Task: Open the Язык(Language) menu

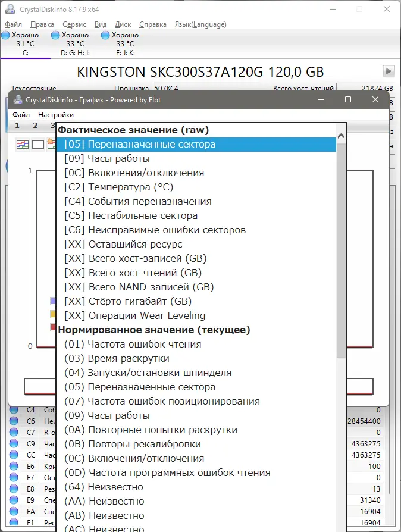Action: tap(200, 24)
